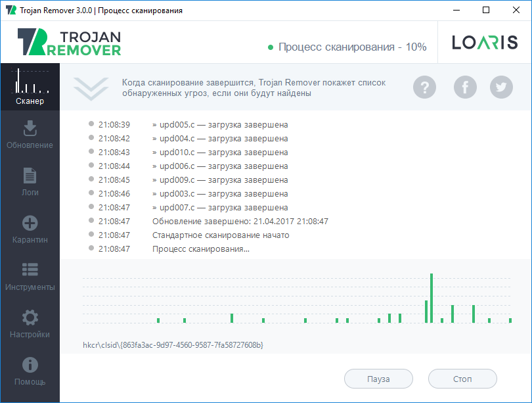Click the timestamp 21:08:39
The image size is (532, 403).
pyautogui.click(x=114, y=125)
